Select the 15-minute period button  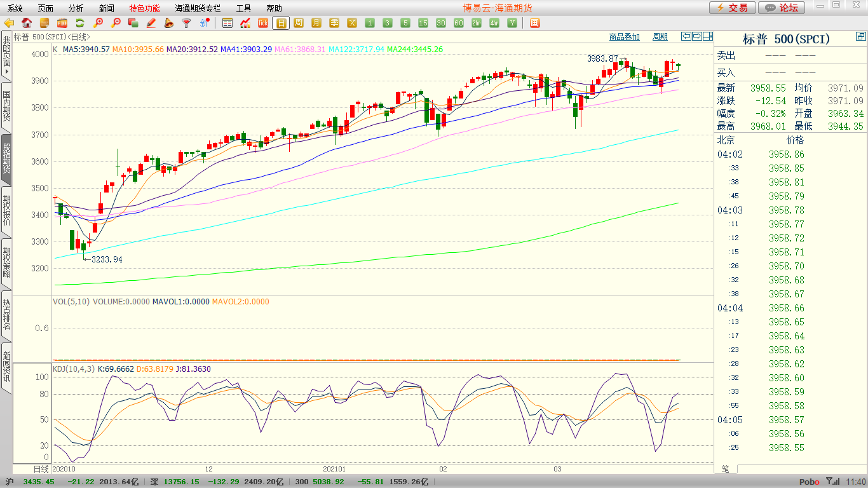[x=423, y=23]
